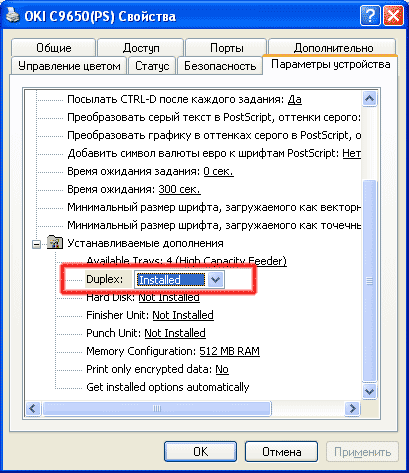
Task: Click the Да value for CTRL-D setting
Action: point(295,99)
